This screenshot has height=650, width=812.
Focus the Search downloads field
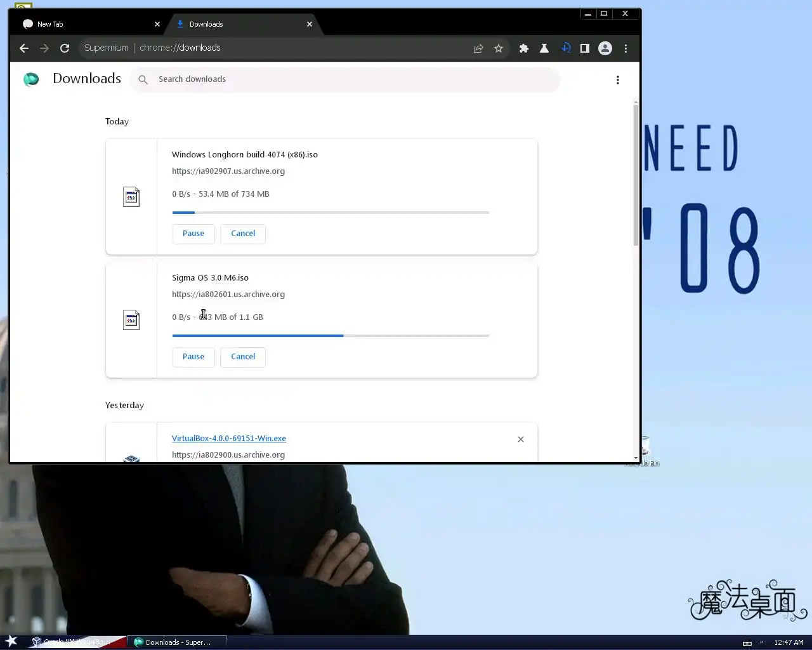[346, 79]
